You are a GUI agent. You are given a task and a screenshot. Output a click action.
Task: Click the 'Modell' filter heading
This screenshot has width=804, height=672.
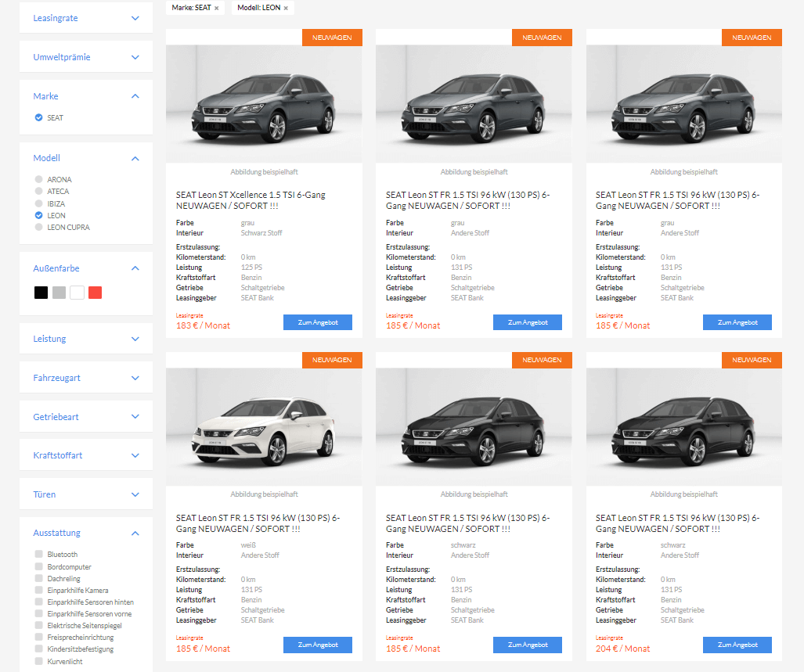click(x=47, y=158)
